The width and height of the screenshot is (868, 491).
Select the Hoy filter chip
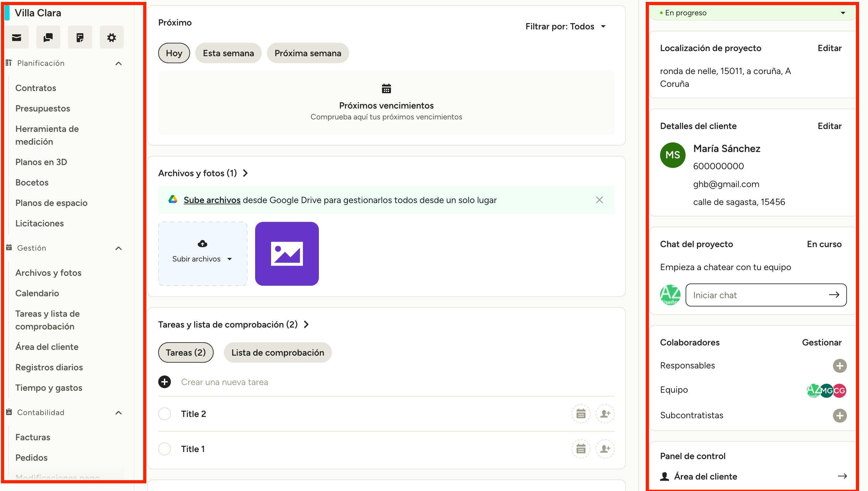(x=174, y=53)
